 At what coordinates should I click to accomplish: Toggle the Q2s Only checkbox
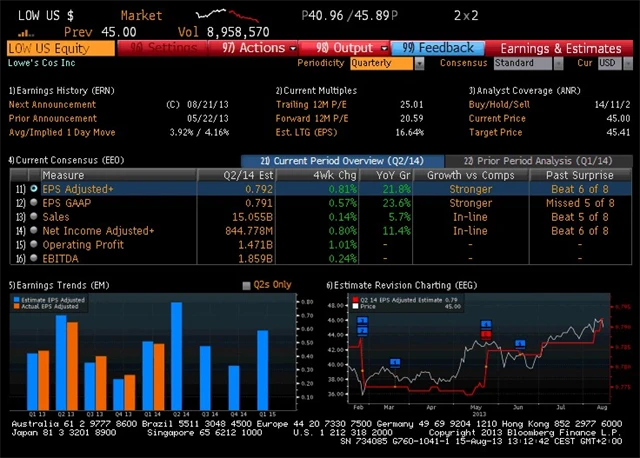[x=246, y=285]
